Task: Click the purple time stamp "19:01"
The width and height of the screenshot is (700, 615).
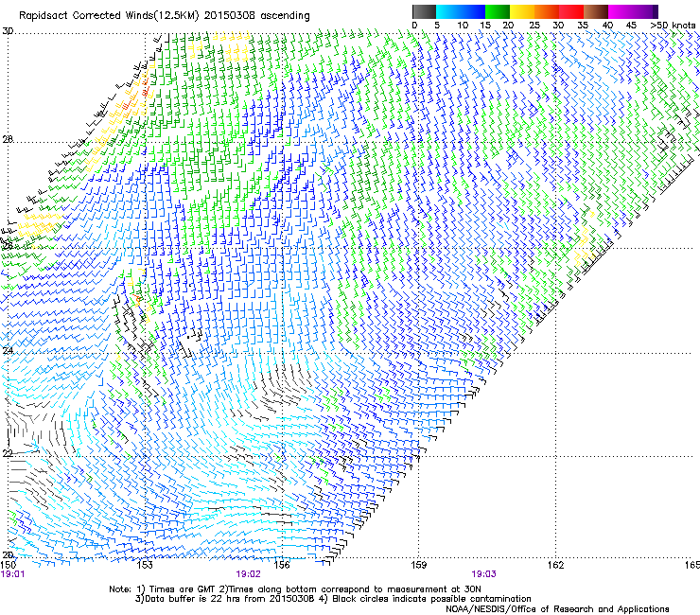Action: pyautogui.click(x=12, y=574)
